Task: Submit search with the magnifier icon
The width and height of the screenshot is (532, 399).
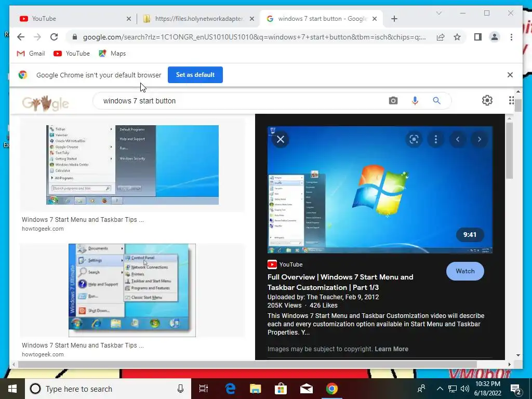Action: tap(436, 101)
